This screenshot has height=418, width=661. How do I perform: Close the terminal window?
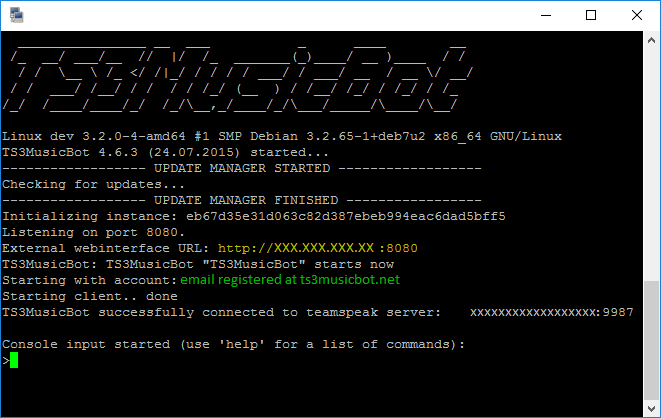point(636,15)
